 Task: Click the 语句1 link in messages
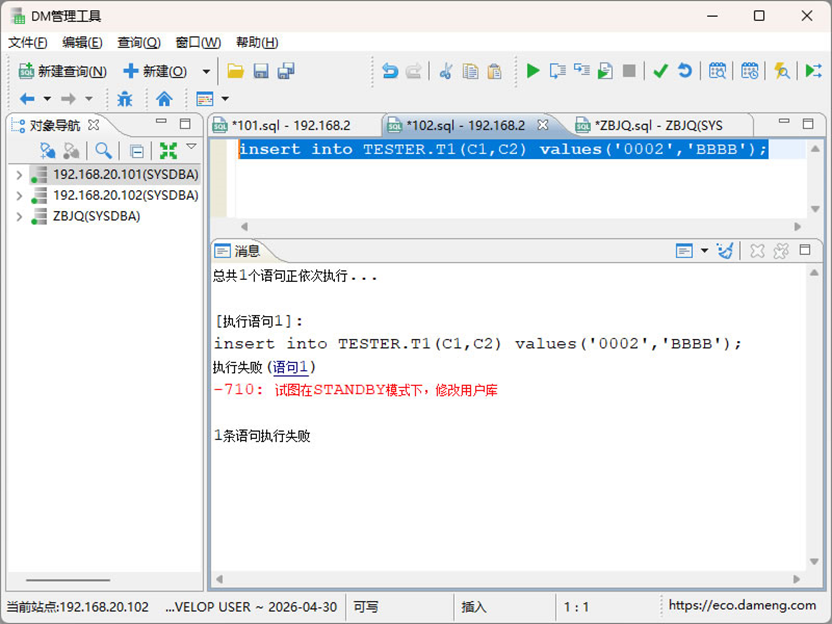coord(290,367)
